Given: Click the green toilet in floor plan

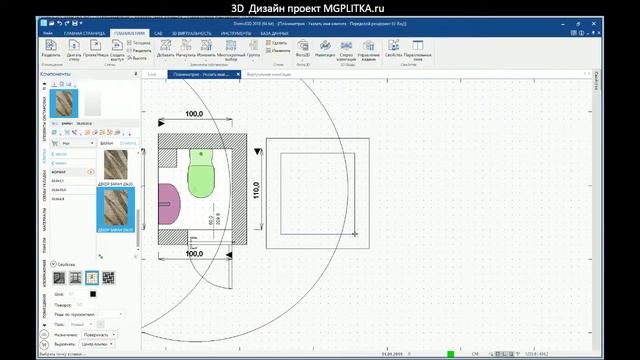Looking at the screenshot, I should (201, 173).
